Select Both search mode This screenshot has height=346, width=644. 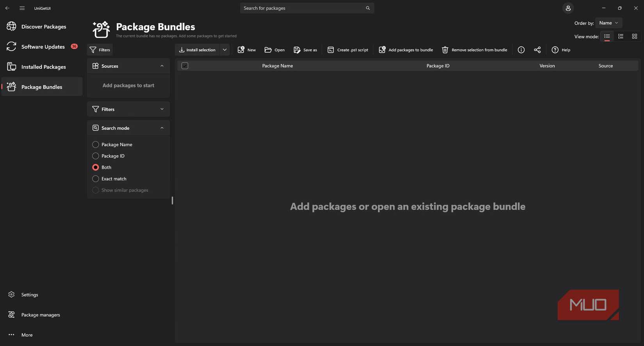(102, 167)
